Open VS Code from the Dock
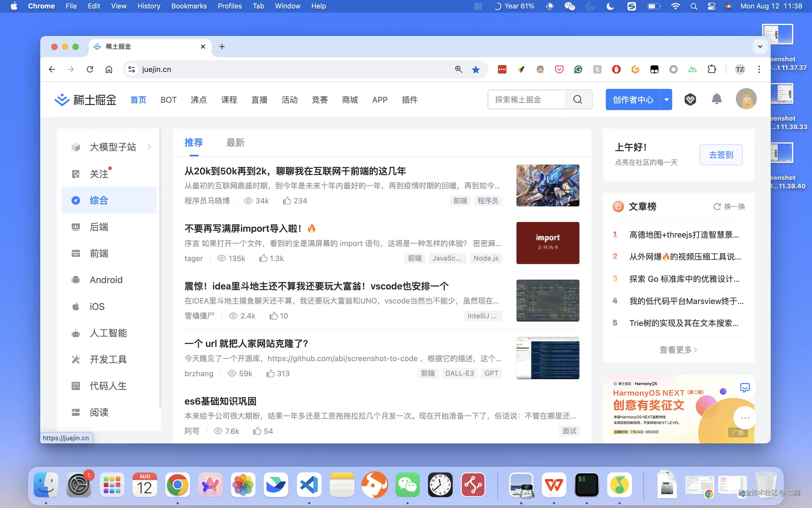 coord(309,484)
